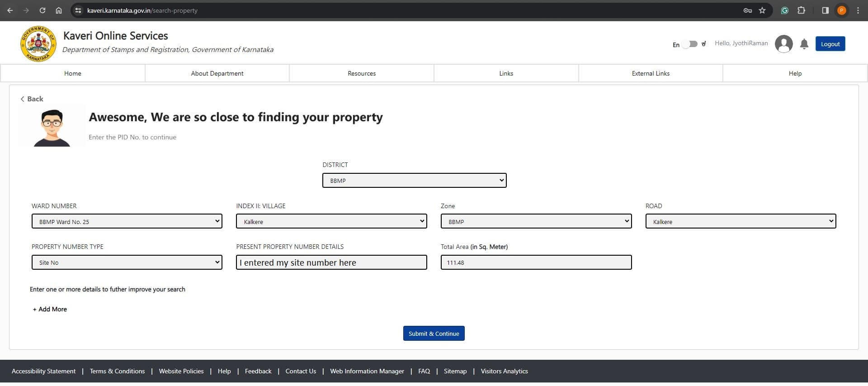
Task: Go back using the Back link
Action: click(x=32, y=99)
